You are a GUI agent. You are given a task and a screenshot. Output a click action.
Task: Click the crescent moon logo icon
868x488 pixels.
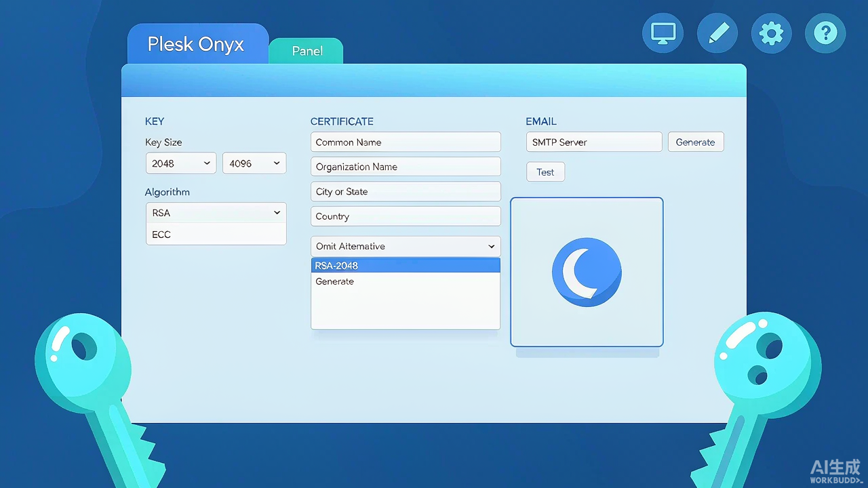click(587, 272)
